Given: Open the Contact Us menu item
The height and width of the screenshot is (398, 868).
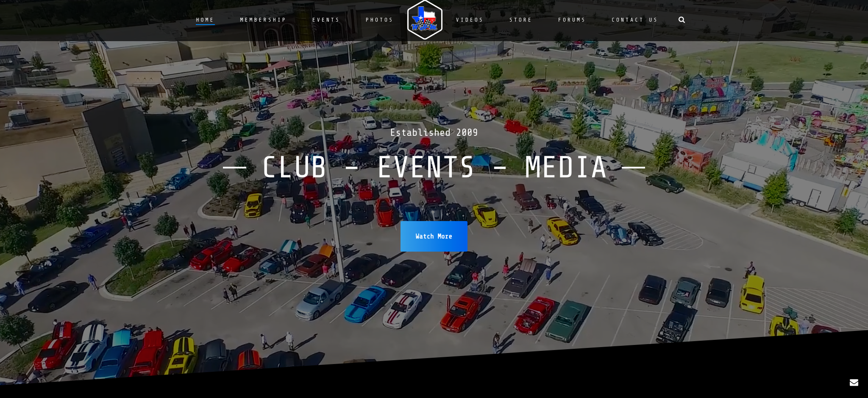Looking at the screenshot, I should tap(634, 20).
